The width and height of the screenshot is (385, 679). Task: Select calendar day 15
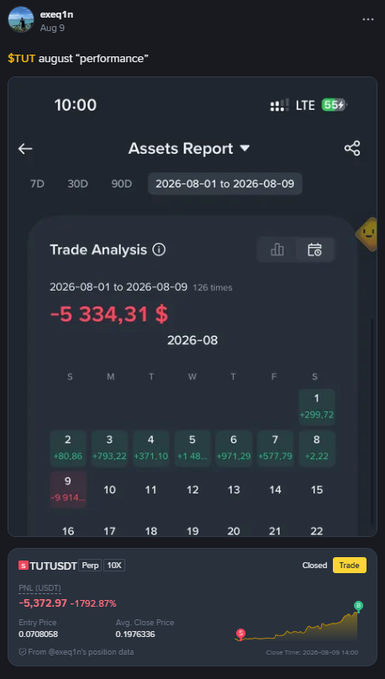(317, 490)
